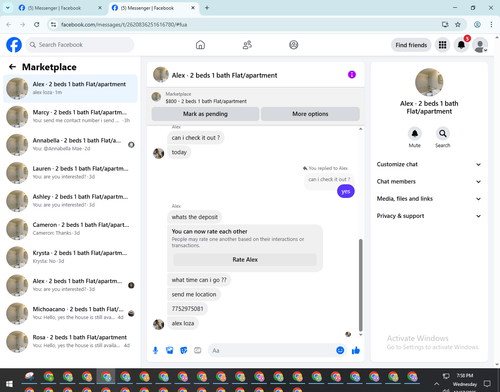Click the Search magnifier in chat details
The image size is (500, 392).
pyautogui.click(x=443, y=134)
